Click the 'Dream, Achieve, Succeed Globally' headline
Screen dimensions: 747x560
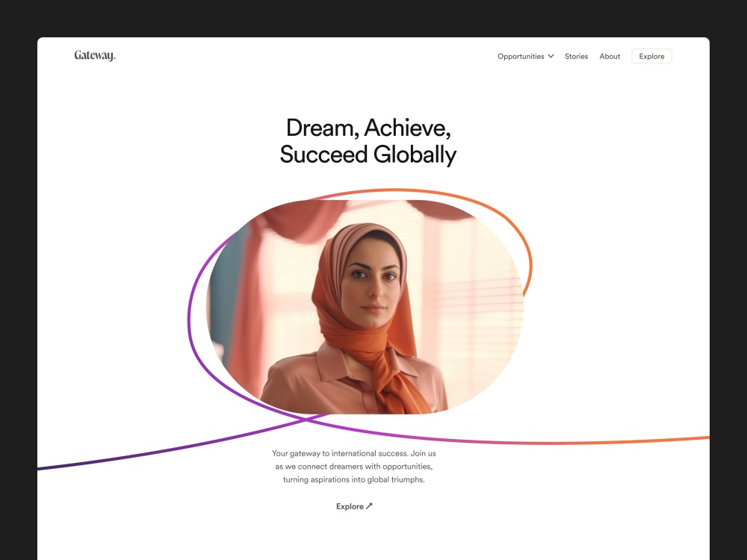368,141
